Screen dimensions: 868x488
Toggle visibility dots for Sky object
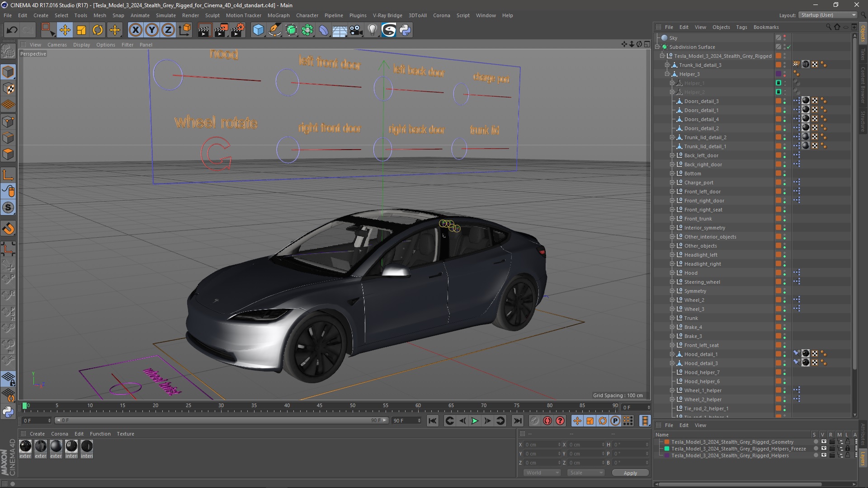(x=785, y=38)
